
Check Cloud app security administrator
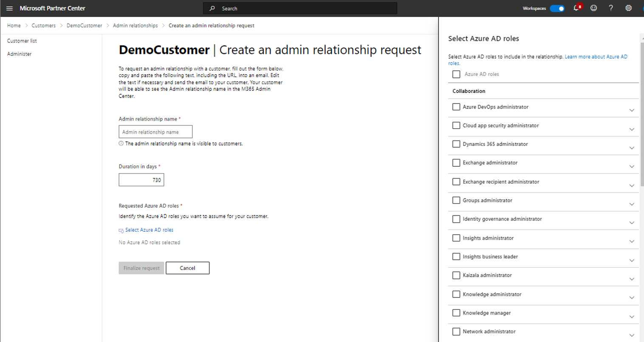456,126
